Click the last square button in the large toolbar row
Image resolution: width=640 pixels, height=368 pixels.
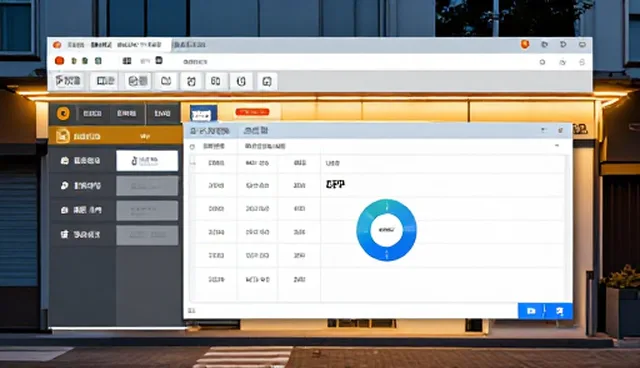pos(267,81)
